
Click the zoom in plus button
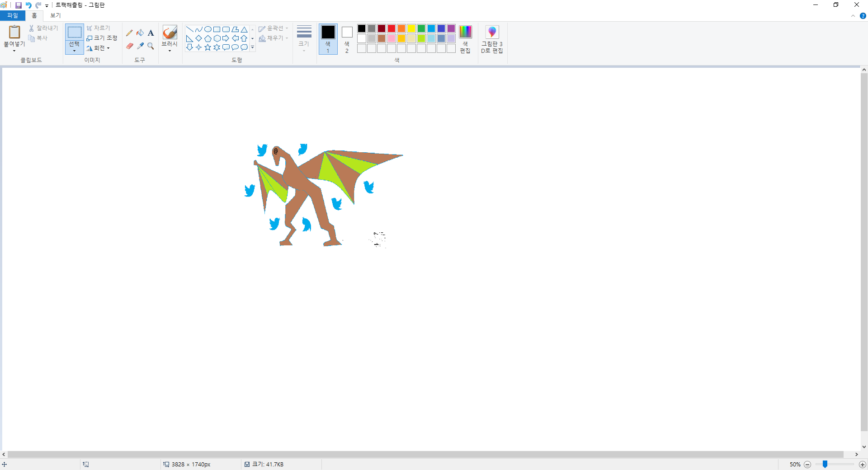pos(862,465)
